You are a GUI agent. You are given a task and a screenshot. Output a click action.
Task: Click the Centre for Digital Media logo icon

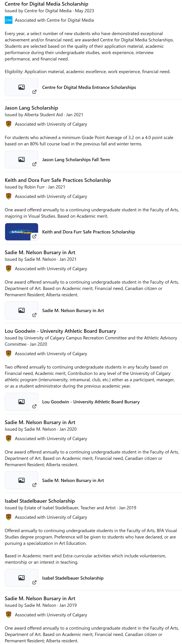tap(8, 20)
